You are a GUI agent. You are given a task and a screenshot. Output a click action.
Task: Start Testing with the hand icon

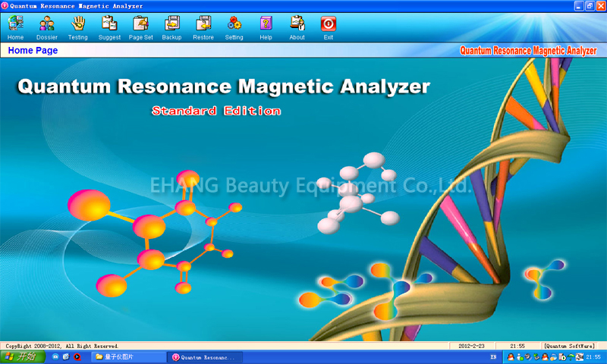click(77, 27)
